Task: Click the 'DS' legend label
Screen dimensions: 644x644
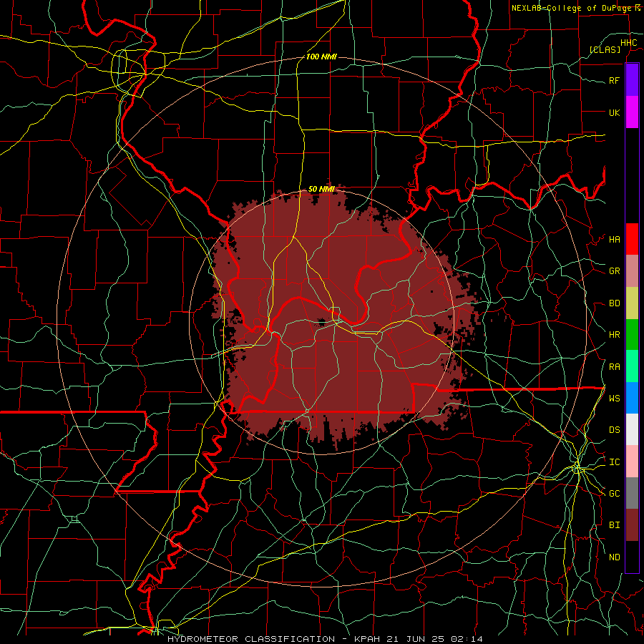Action: [615, 430]
